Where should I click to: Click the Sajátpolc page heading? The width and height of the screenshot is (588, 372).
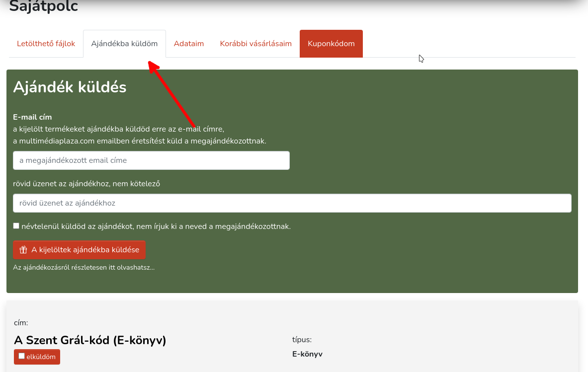click(x=44, y=7)
